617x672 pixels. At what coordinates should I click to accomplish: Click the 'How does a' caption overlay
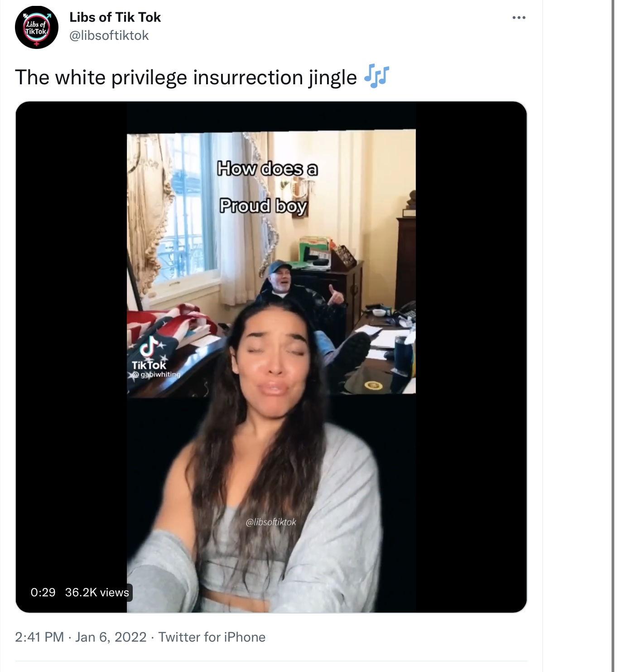(268, 169)
